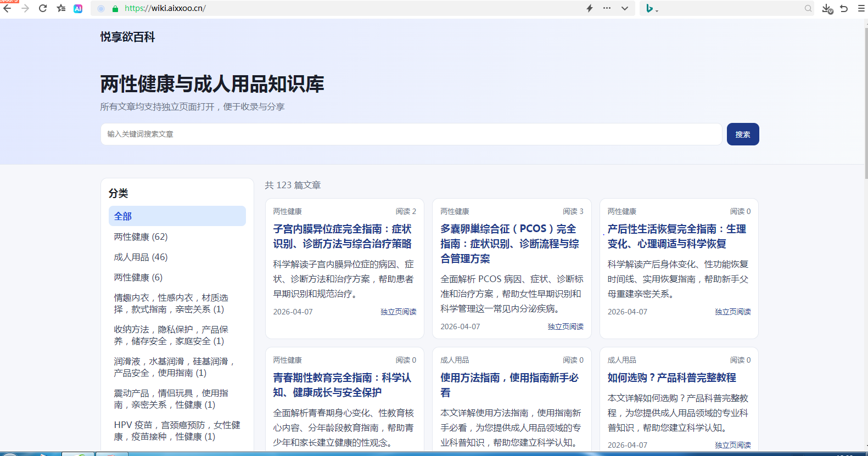
Task: Open the favorites star list icon
Action: (61, 8)
